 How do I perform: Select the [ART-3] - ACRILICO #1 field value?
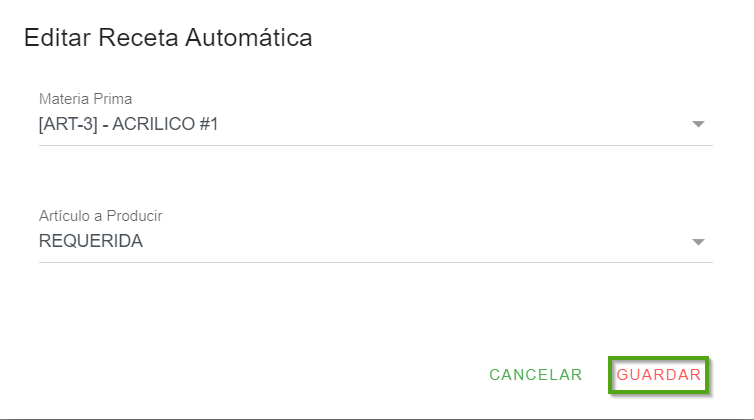coord(128,125)
